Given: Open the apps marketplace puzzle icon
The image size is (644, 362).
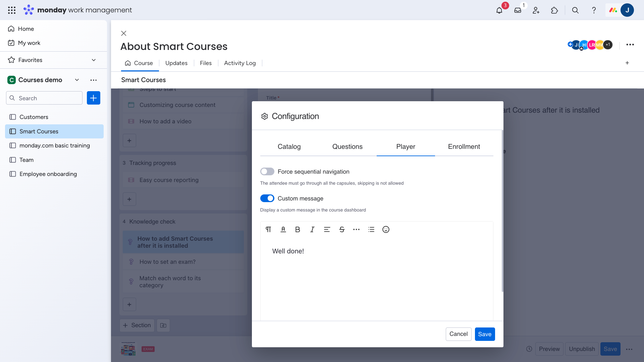Looking at the screenshot, I should coord(554,10).
